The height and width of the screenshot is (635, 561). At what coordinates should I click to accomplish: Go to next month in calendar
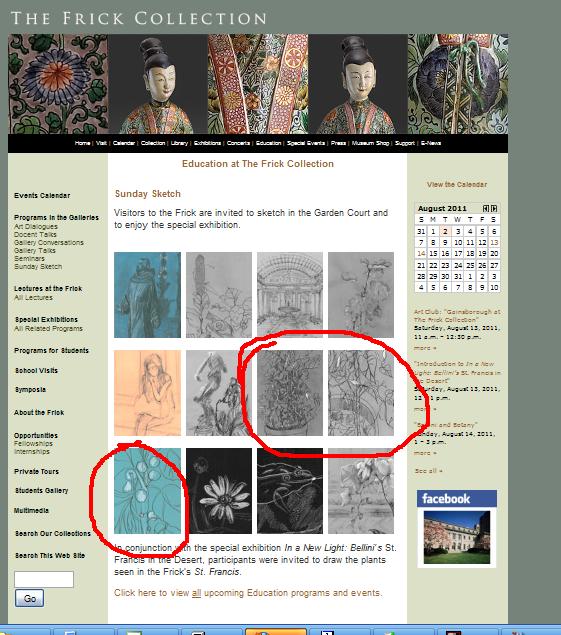[x=494, y=208]
